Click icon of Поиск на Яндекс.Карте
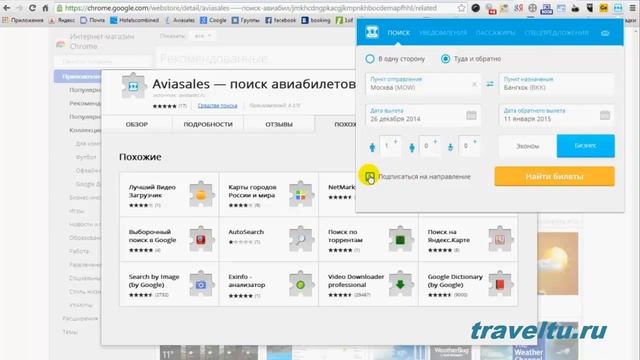Screen dimensions: 640x360 coord(500,239)
